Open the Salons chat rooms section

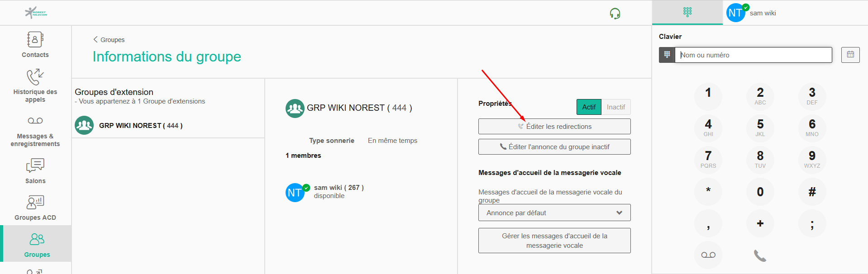point(35,171)
